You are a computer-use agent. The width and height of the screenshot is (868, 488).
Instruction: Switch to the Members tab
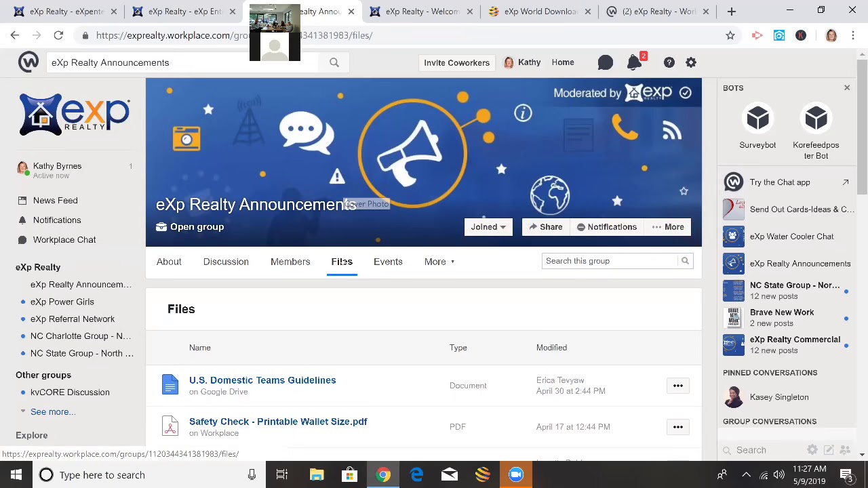tap(290, 262)
